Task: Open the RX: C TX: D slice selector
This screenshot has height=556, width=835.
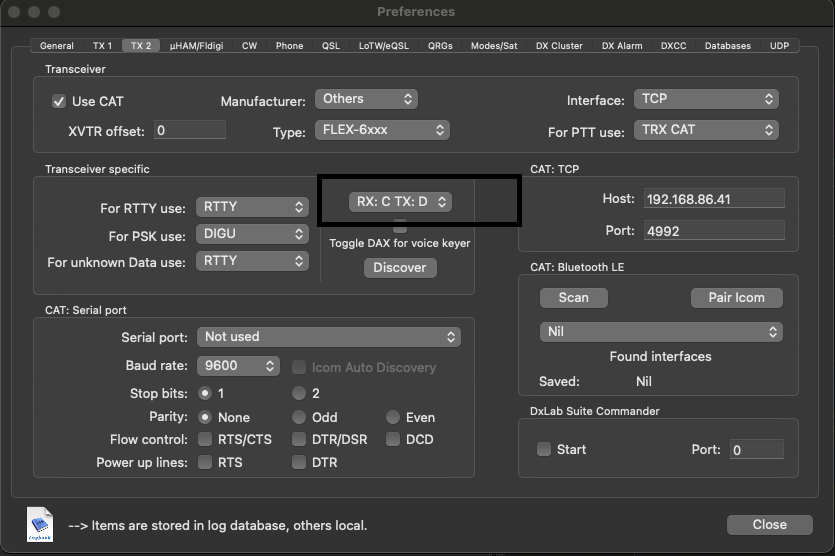Action: coord(400,201)
